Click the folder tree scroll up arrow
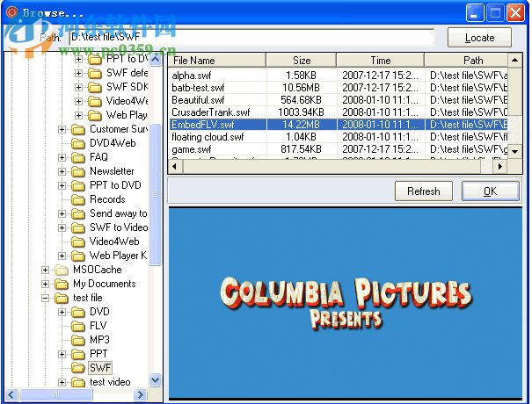The image size is (532, 404). tap(155, 60)
